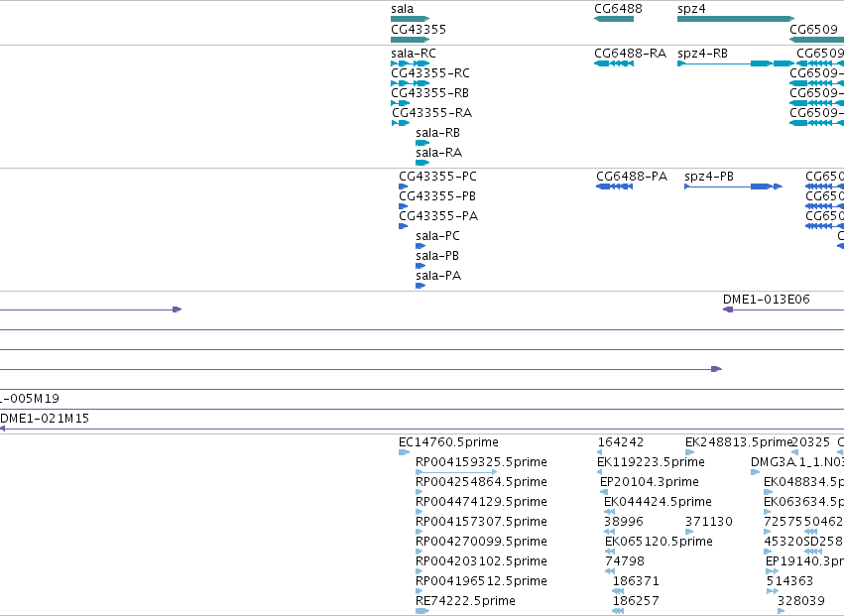Click EST label 186371

coord(636,581)
